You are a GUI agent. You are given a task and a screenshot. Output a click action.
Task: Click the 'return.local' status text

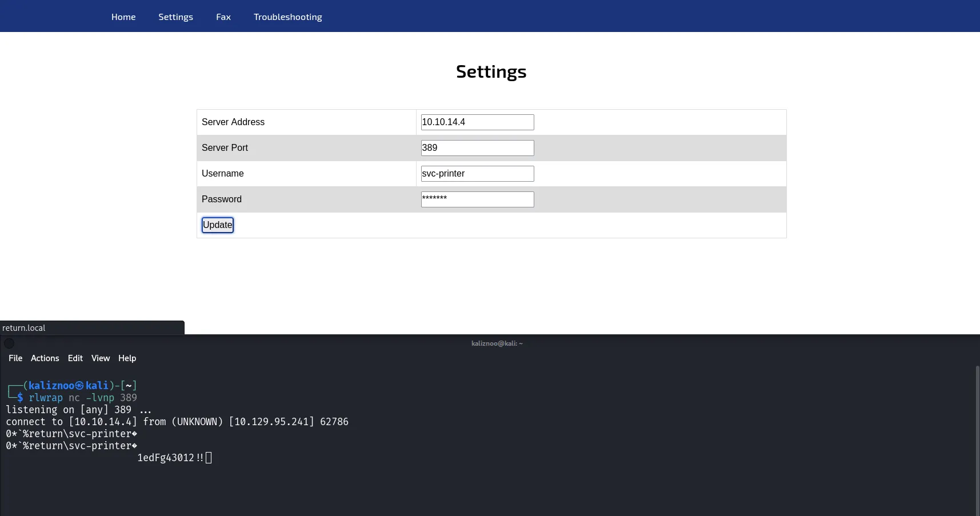tap(24, 328)
